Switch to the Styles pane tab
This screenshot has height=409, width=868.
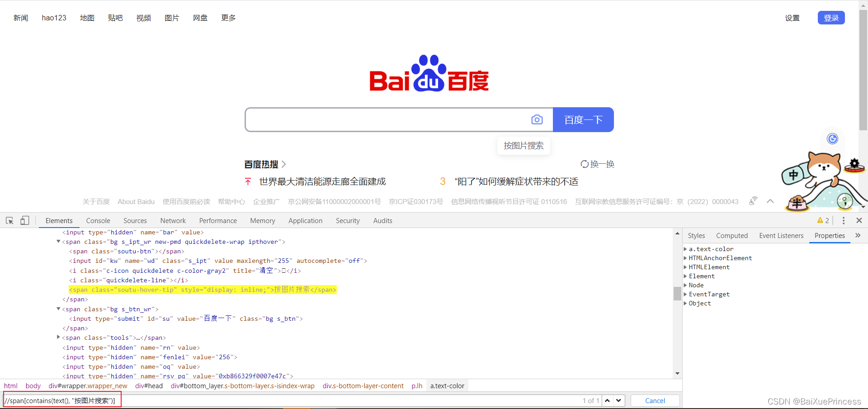696,235
